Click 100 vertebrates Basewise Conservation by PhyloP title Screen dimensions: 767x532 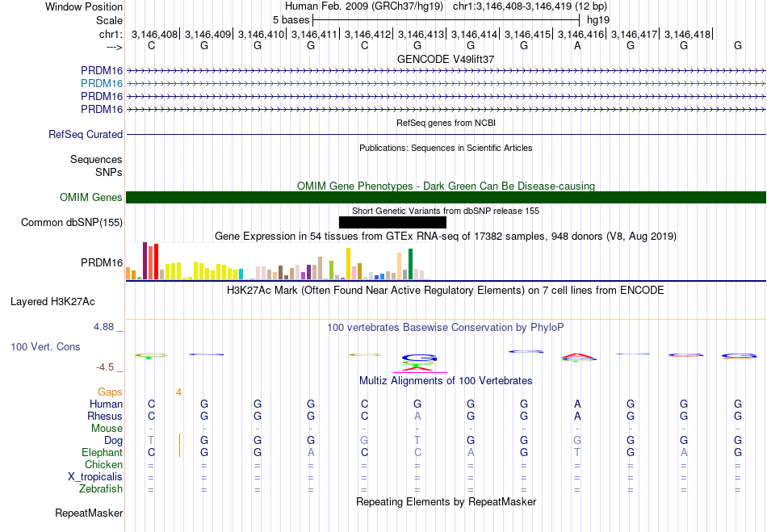click(446, 328)
